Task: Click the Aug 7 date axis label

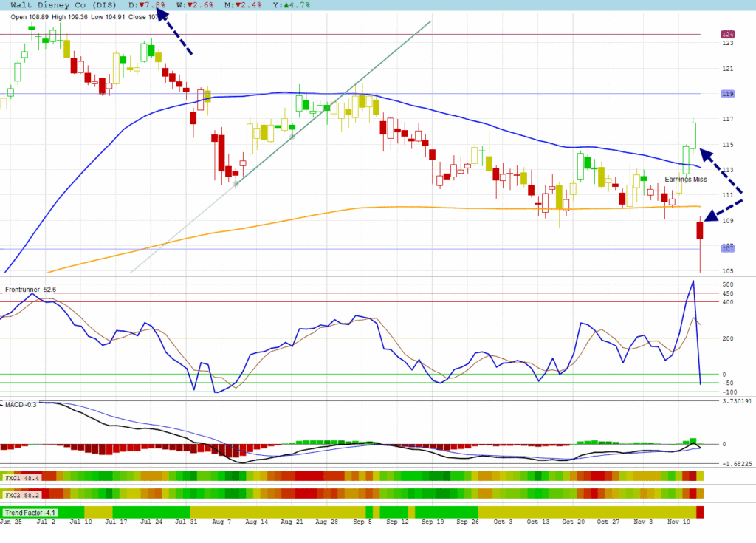Action: tap(221, 522)
